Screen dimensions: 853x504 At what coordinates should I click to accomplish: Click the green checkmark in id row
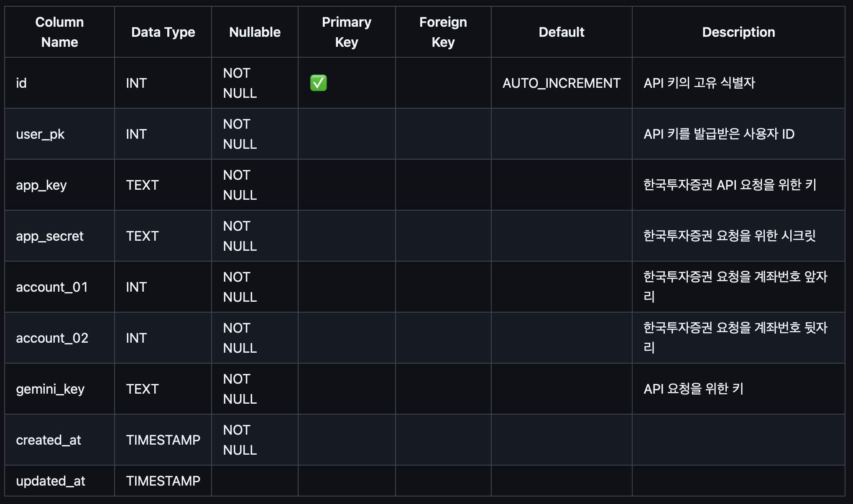pyautogui.click(x=318, y=83)
